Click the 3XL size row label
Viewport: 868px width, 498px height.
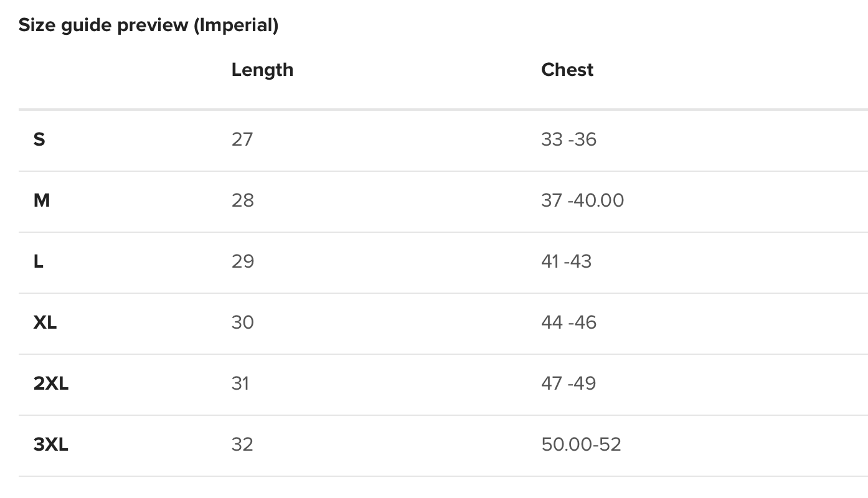point(51,444)
